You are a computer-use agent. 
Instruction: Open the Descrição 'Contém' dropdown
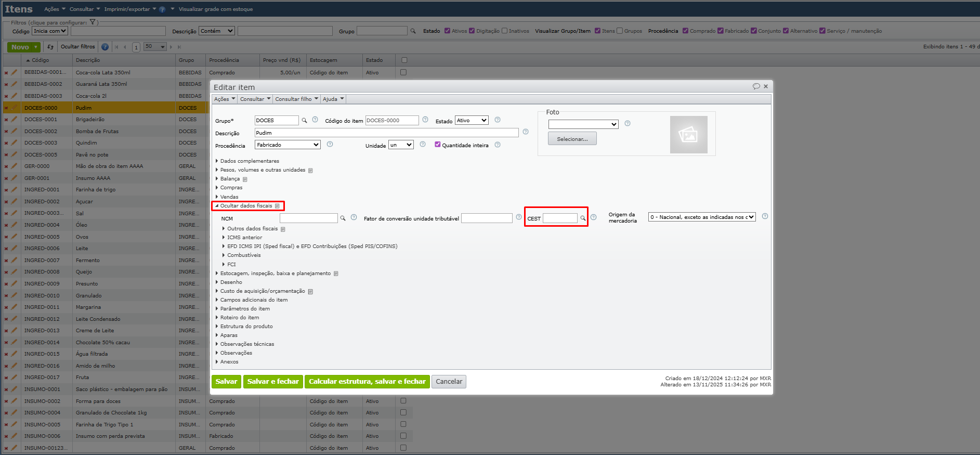click(x=217, y=31)
